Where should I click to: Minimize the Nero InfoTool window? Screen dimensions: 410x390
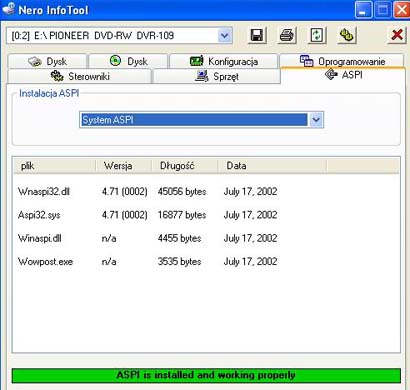coord(363,9)
